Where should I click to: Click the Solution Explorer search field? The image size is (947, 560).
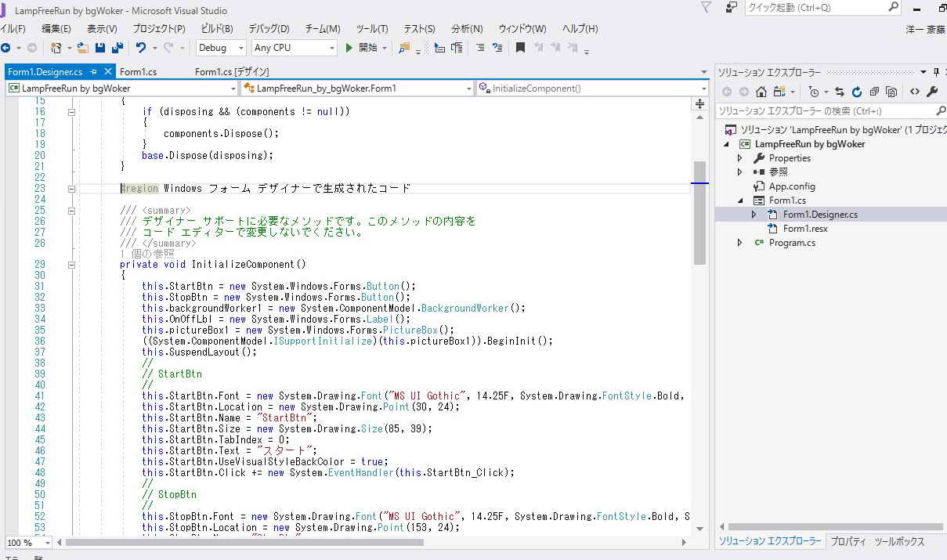coord(830,111)
